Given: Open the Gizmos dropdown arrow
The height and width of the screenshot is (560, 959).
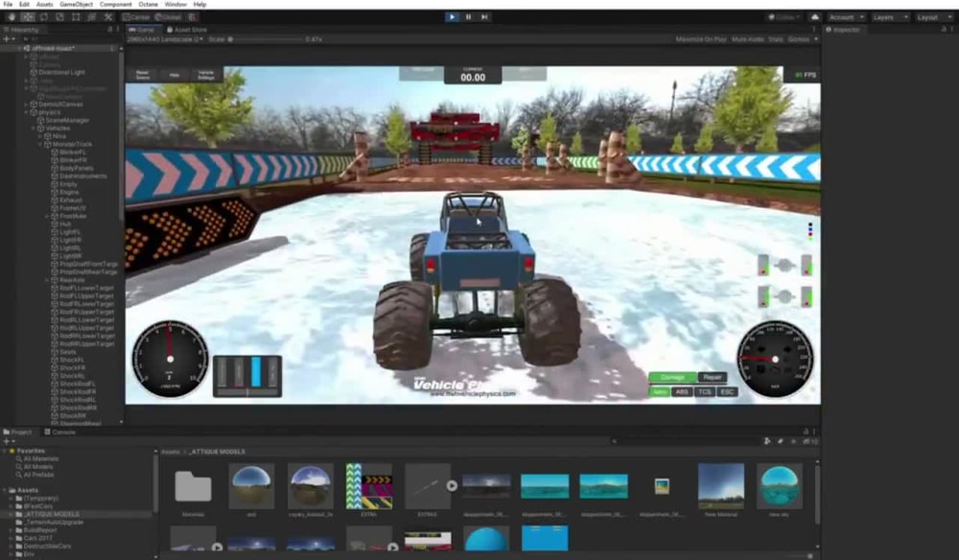Looking at the screenshot, I should 816,39.
